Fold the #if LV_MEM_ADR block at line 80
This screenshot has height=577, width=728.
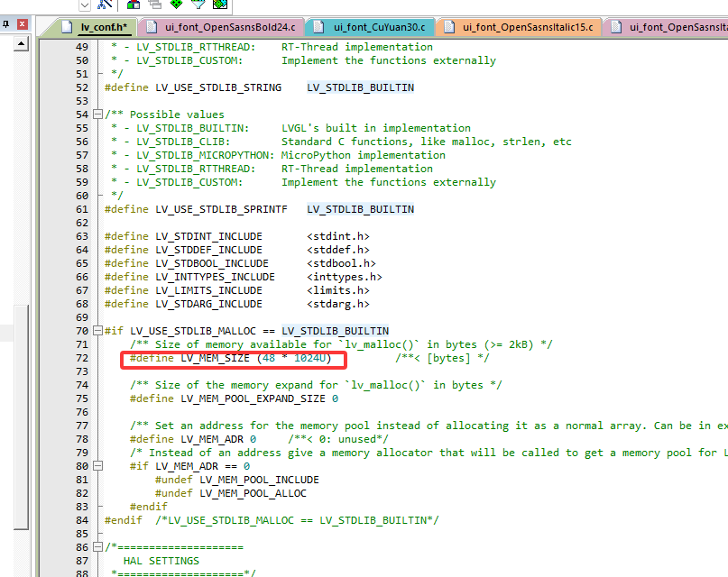pyautogui.click(x=97, y=466)
